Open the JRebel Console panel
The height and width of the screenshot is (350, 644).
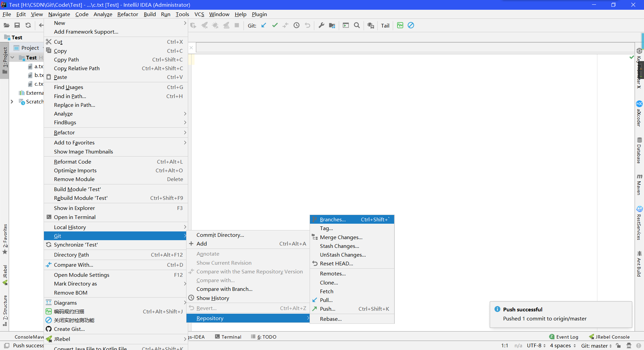tap(609, 337)
